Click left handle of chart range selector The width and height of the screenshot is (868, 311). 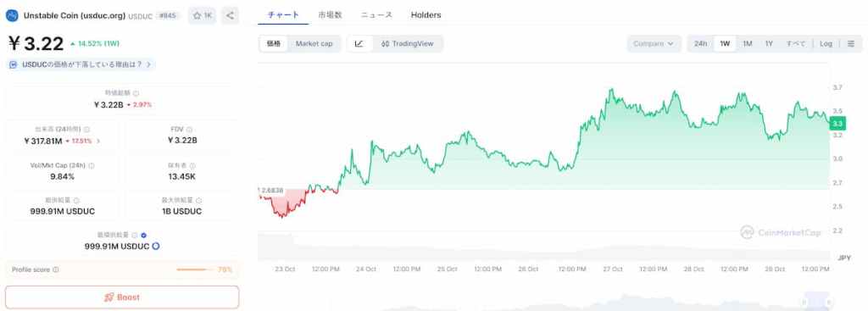point(804,303)
